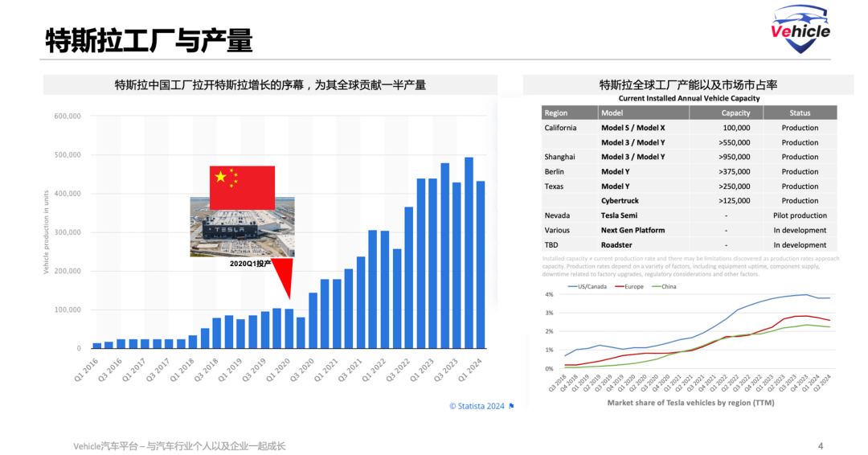Click the 600,000 y-axis label
This screenshot has height=455, width=868.
click(x=68, y=117)
